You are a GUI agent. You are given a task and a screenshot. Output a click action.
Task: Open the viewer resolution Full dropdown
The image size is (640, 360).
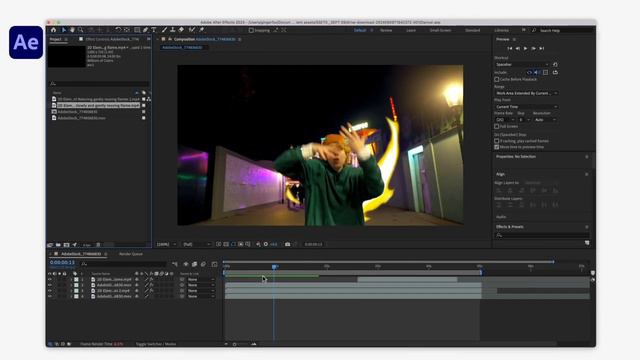196,244
